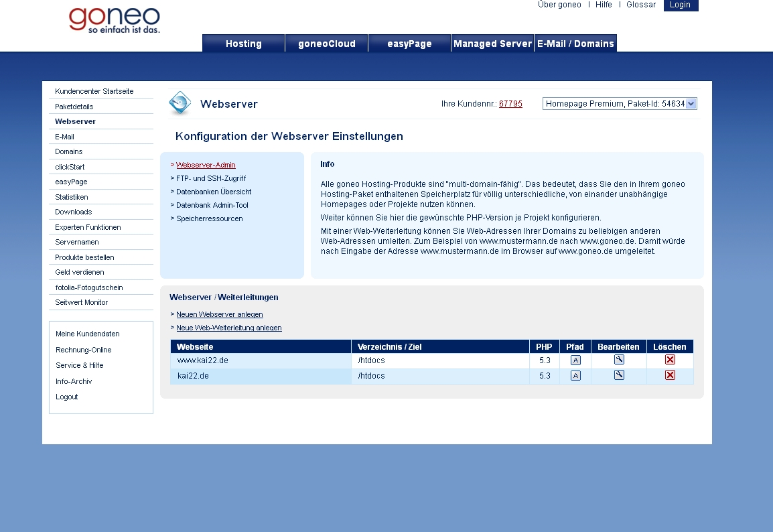
Task: Click the kai22.de website cell
Action: pyautogui.click(x=261, y=376)
